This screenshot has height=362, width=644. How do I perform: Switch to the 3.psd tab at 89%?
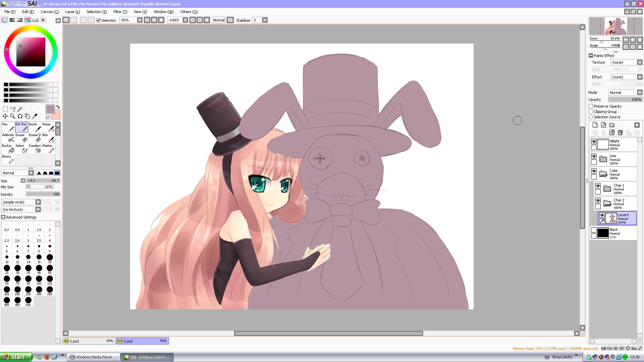coord(89,341)
